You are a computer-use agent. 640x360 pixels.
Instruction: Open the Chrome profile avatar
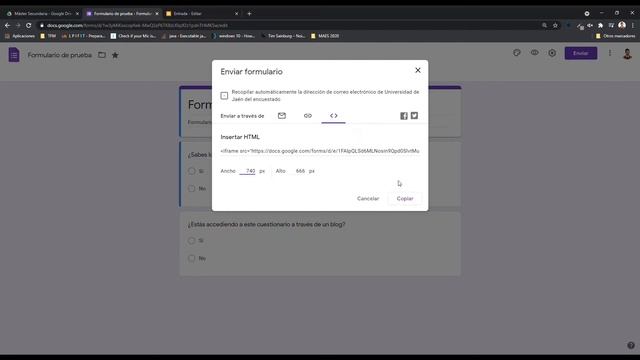coord(622,25)
